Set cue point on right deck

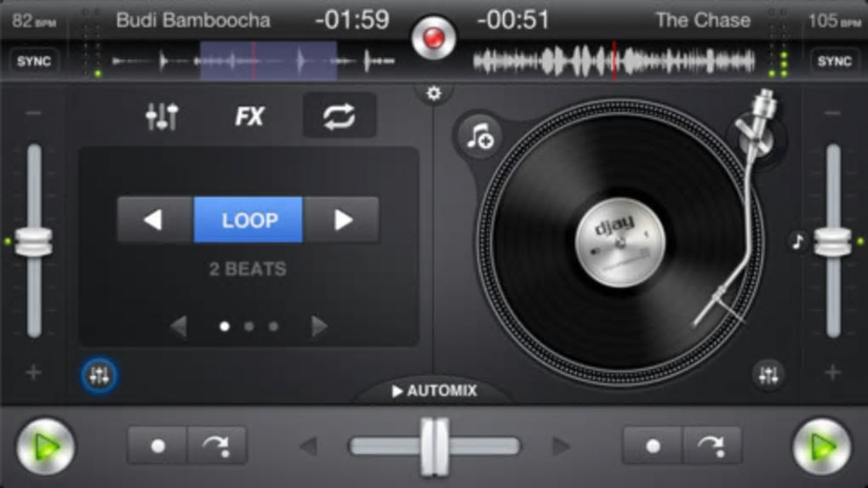pos(653,445)
